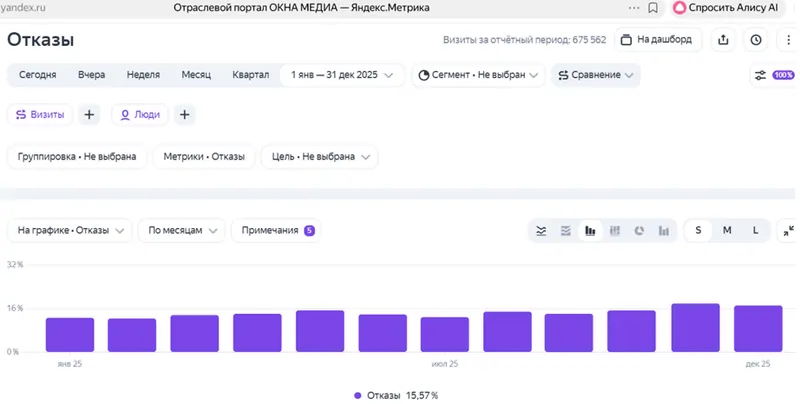The width and height of the screenshot is (800, 404).
Task: Switch to stacked area chart type
Action: pos(565,231)
